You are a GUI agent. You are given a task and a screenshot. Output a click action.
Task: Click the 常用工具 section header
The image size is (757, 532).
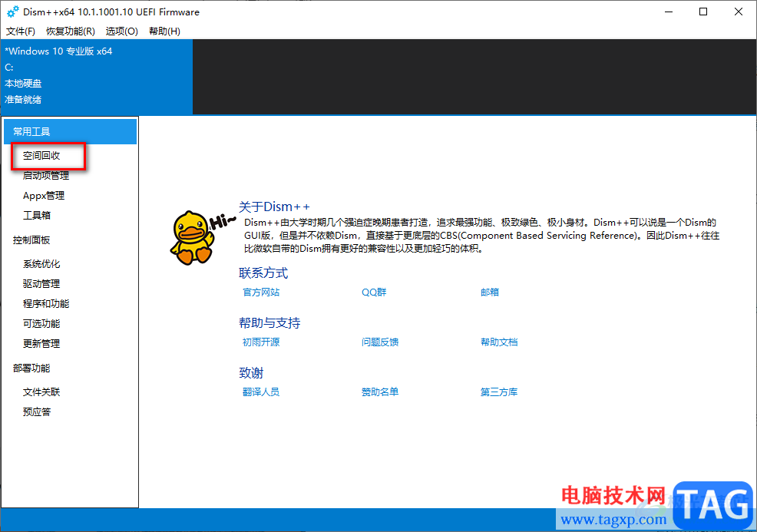click(70, 132)
